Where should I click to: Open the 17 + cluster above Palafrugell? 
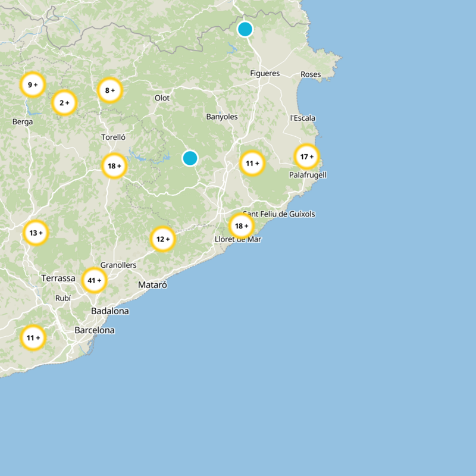tap(307, 156)
